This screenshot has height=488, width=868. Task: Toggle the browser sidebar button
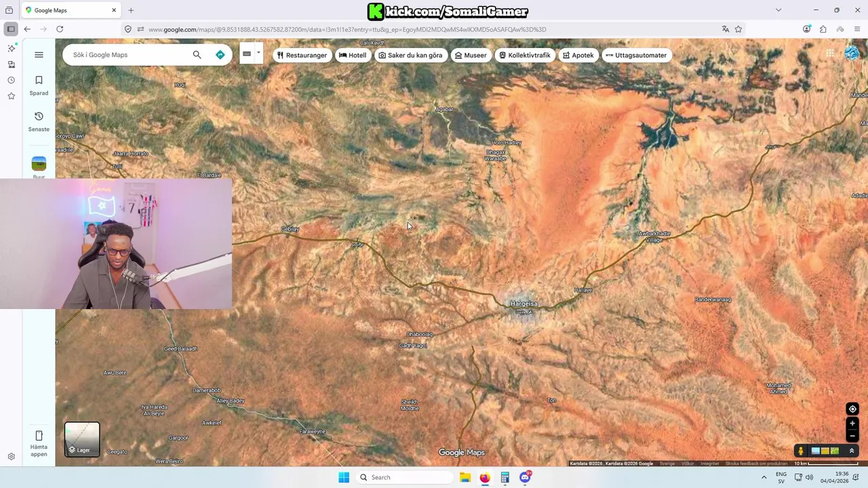tap(10, 29)
